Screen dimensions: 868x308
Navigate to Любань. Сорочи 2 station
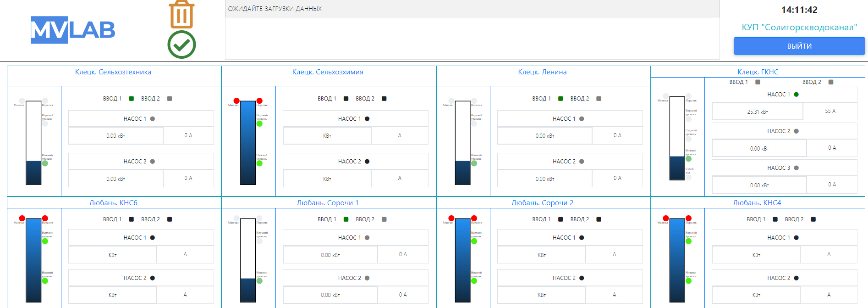coord(542,203)
